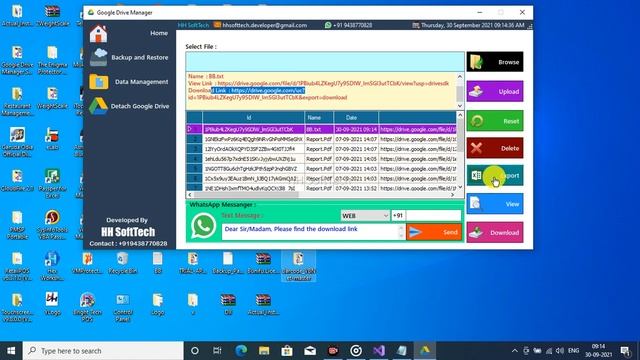Viewport: 640px width, 360px height.
Task: Click the Name column header
Action: pyautogui.click(x=319, y=118)
